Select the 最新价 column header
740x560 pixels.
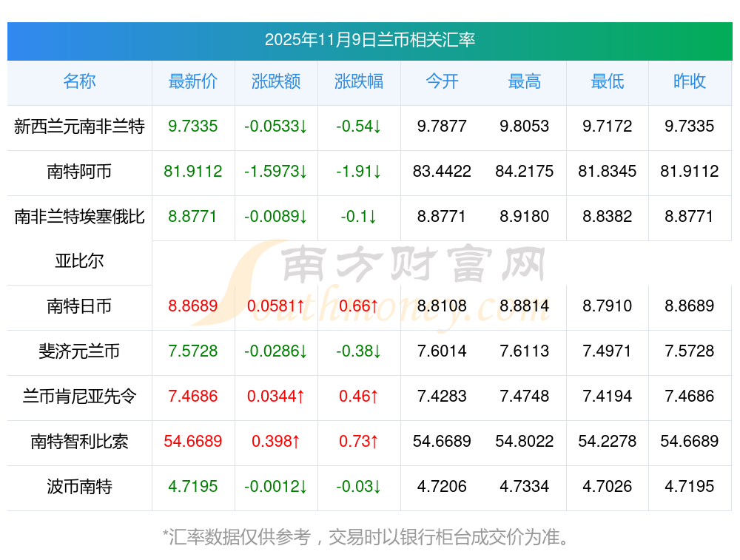pos(193,81)
